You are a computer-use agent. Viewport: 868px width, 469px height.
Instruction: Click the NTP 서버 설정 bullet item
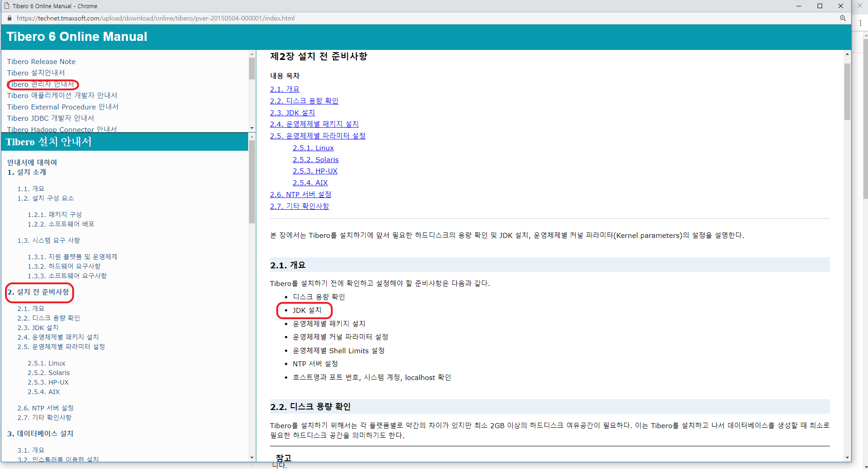click(315, 364)
